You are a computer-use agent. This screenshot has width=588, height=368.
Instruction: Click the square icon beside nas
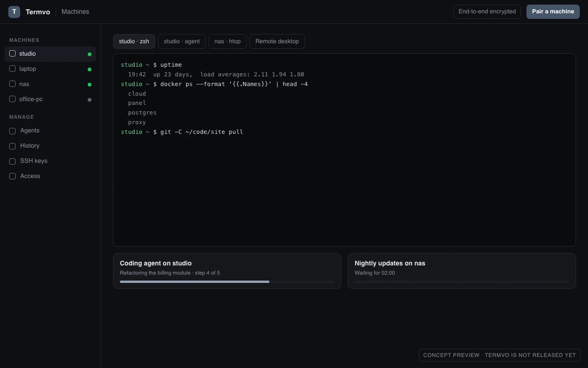12,84
